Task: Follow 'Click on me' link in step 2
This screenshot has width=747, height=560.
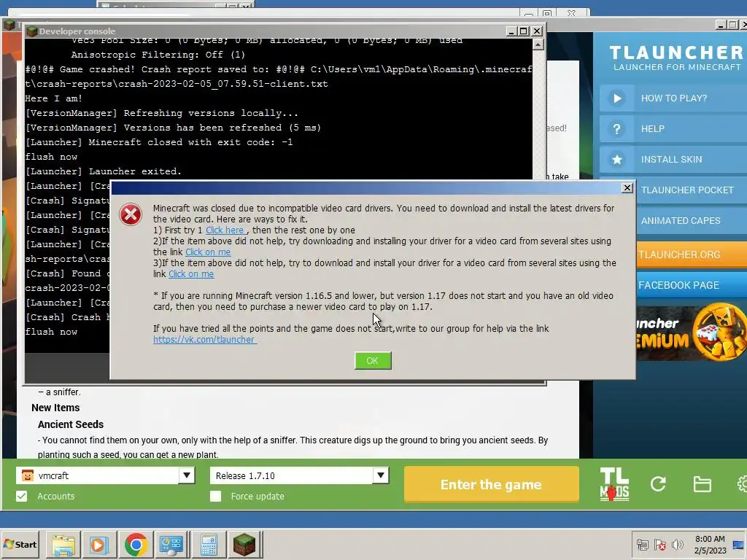Action: [208, 252]
